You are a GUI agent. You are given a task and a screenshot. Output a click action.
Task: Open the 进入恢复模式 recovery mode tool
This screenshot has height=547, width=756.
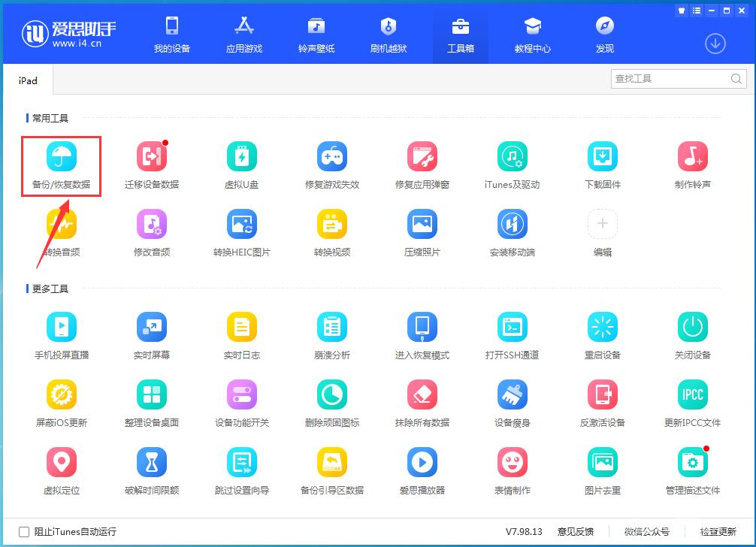(422, 335)
